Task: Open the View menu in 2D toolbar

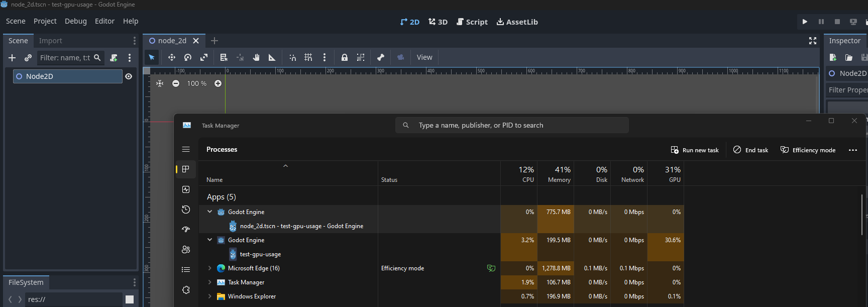Action: pyautogui.click(x=424, y=57)
